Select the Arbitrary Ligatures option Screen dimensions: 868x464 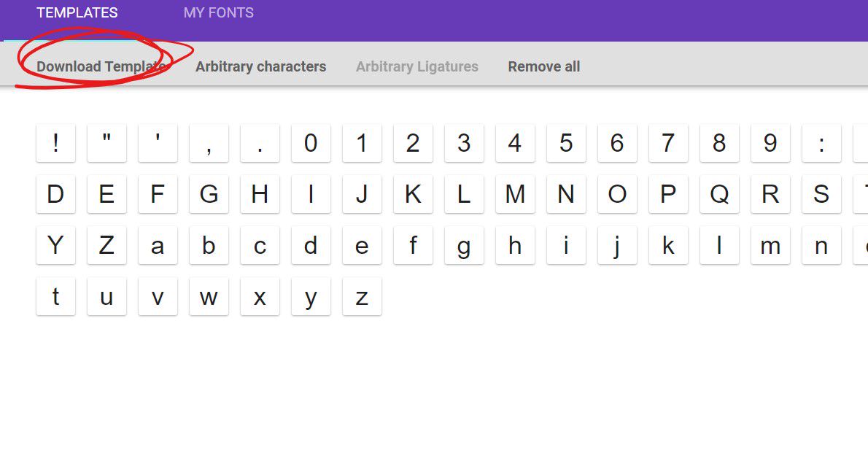[x=416, y=66]
